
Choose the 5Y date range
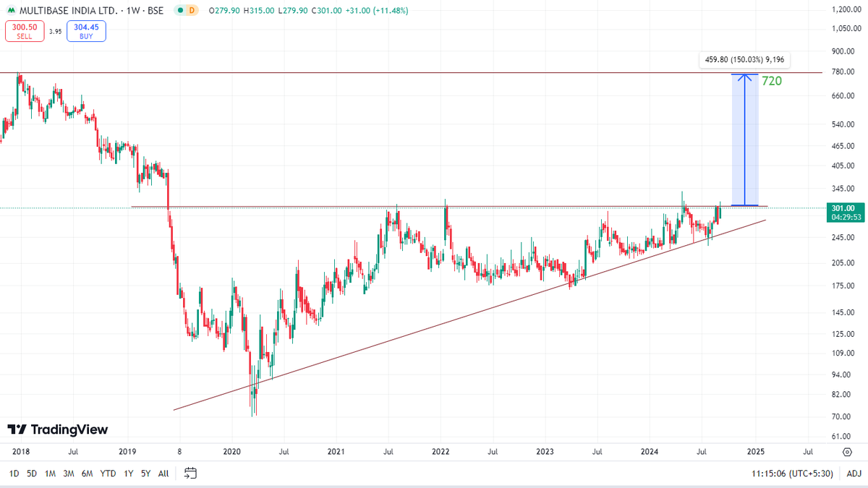145,474
